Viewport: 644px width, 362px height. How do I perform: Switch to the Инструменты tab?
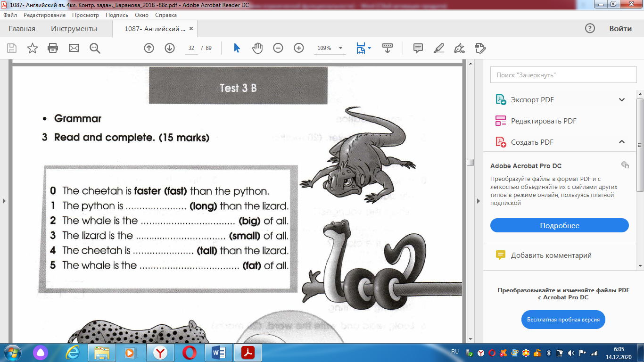[74, 28]
